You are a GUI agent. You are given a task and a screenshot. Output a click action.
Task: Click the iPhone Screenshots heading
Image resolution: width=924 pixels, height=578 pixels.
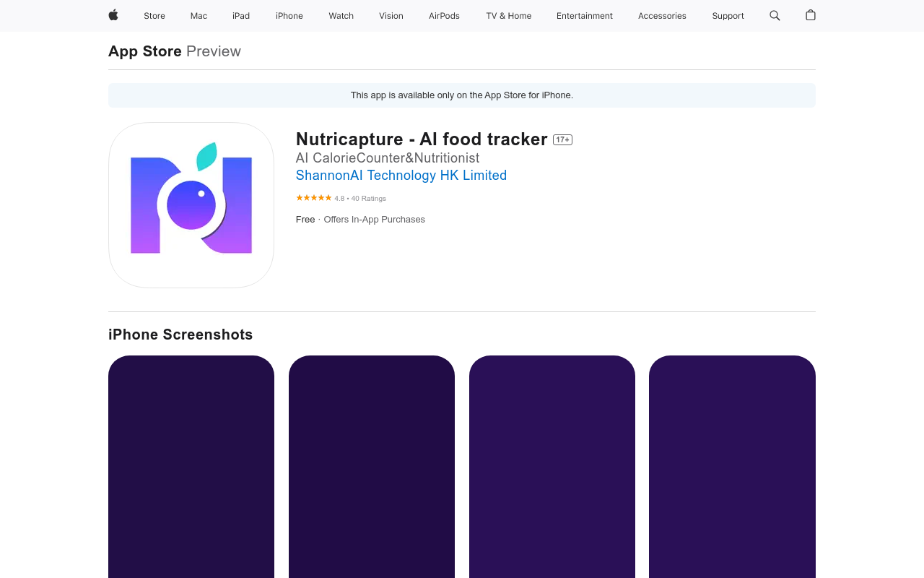pos(180,335)
